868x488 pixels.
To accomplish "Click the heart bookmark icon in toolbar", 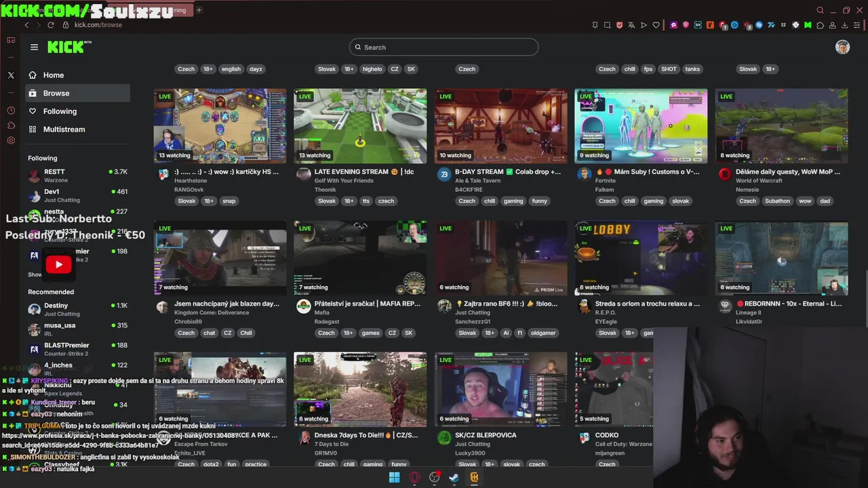I will (x=656, y=25).
